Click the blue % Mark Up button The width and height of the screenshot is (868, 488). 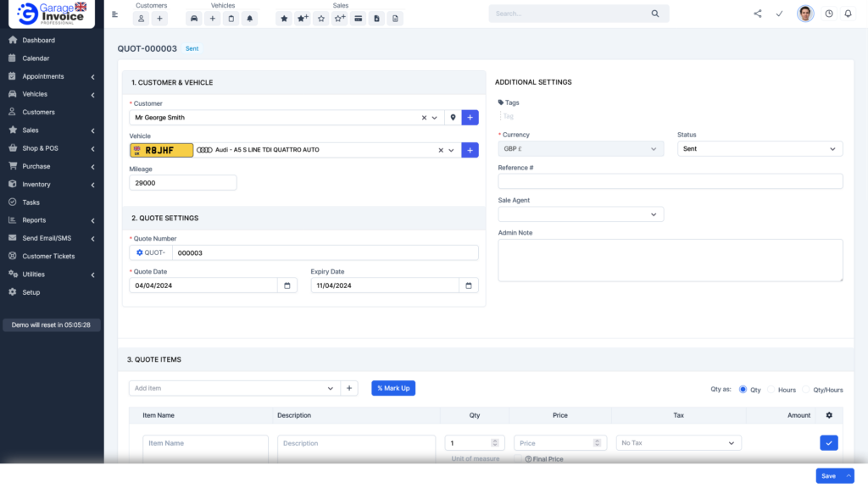point(393,388)
